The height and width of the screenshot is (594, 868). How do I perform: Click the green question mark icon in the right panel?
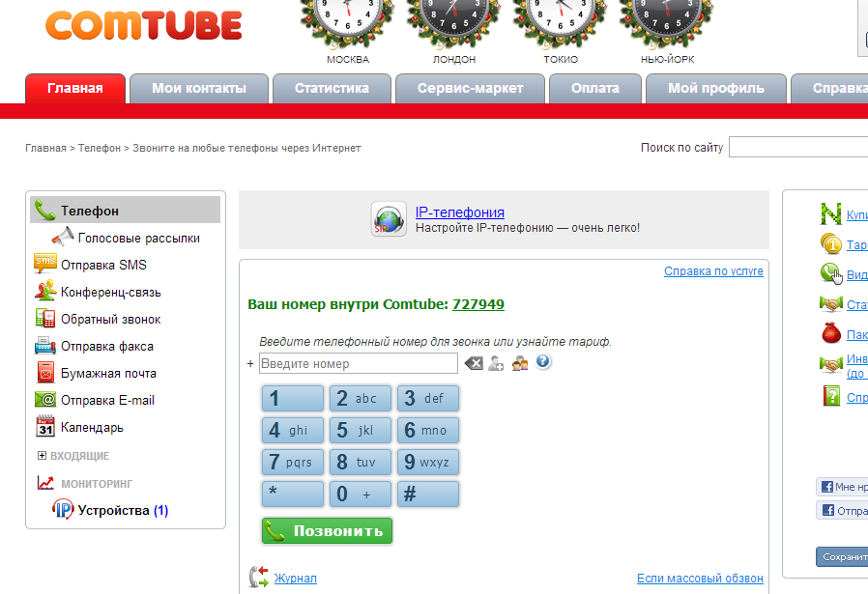point(831,396)
